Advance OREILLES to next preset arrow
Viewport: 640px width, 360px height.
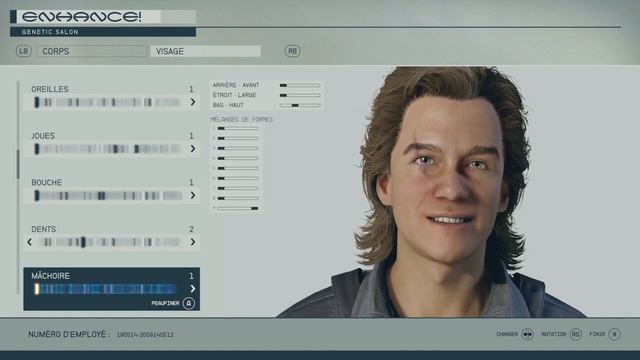[x=193, y=102]
